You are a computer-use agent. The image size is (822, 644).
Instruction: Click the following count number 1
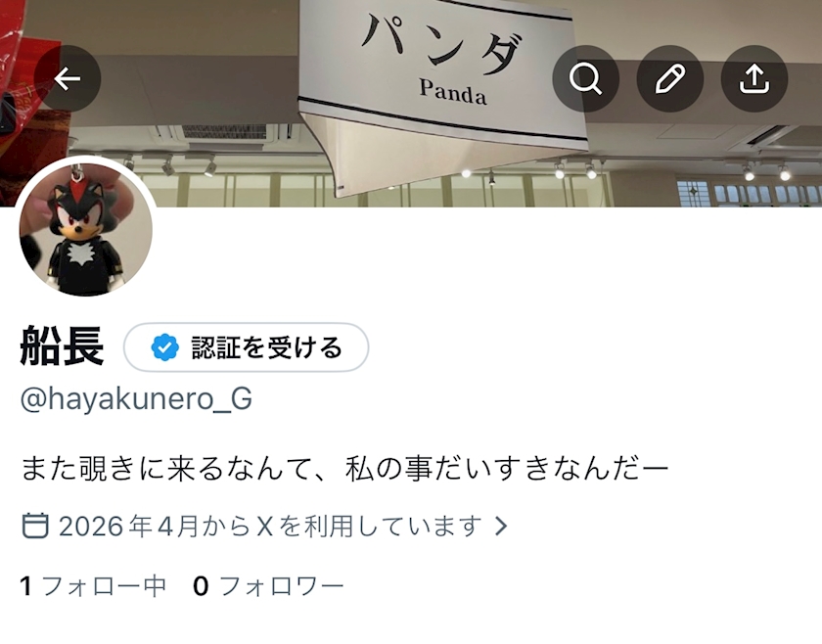(x=25, y=586)
